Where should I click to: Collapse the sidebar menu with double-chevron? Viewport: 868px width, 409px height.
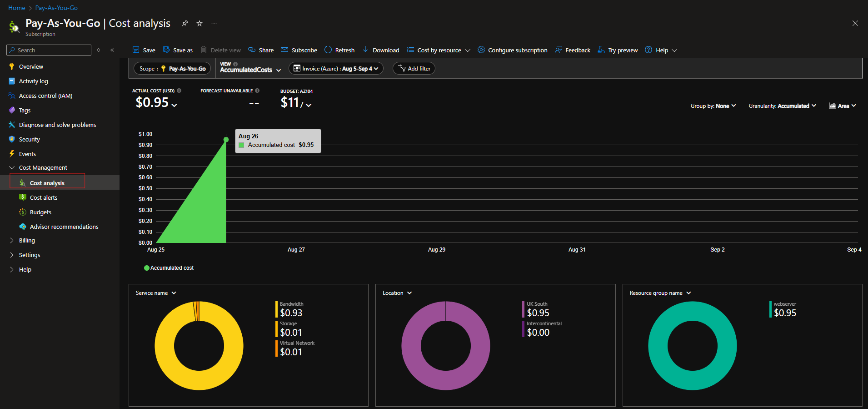(x=112, y=50)
